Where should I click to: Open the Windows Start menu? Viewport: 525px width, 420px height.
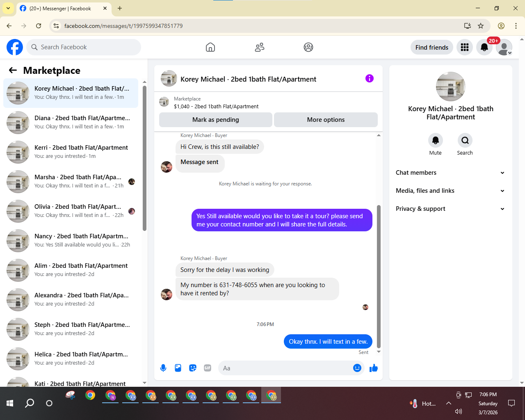(x=10, y=403)
